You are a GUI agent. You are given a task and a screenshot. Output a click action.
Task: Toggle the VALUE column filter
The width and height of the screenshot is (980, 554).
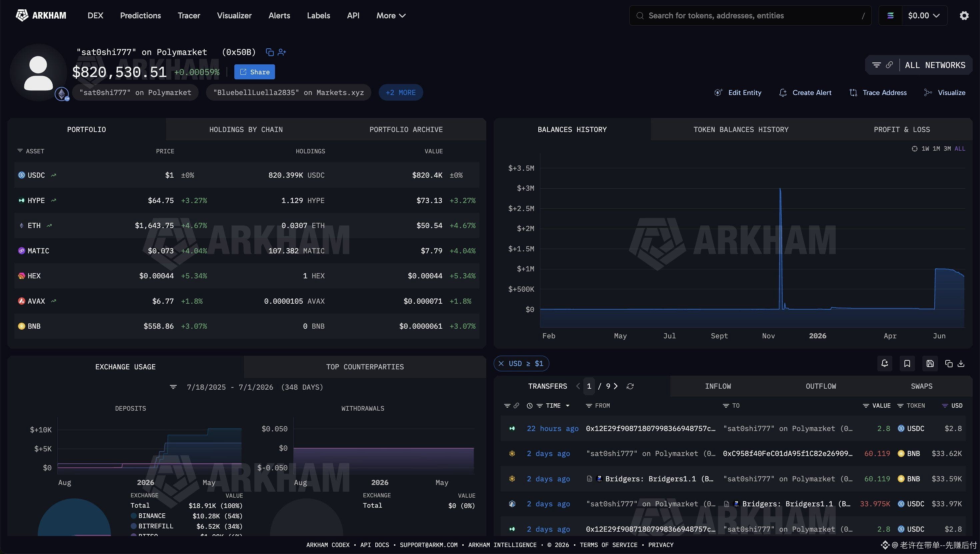(x=866, y=406)
